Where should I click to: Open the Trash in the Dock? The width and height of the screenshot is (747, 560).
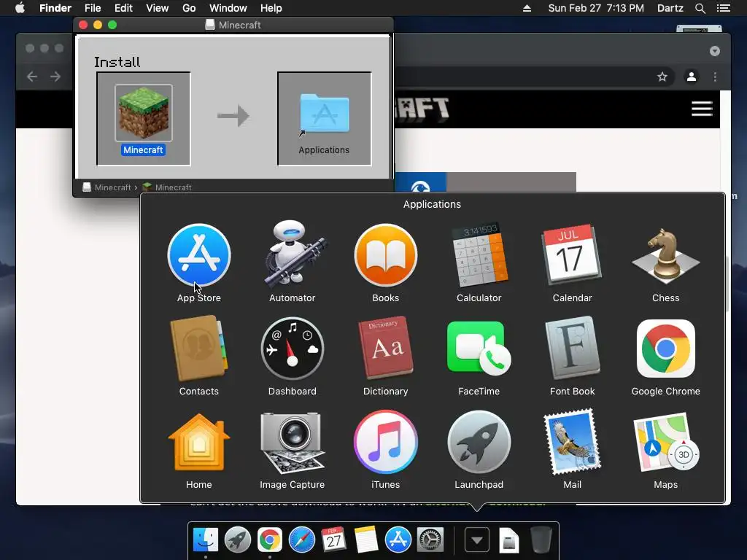(541, 540)
